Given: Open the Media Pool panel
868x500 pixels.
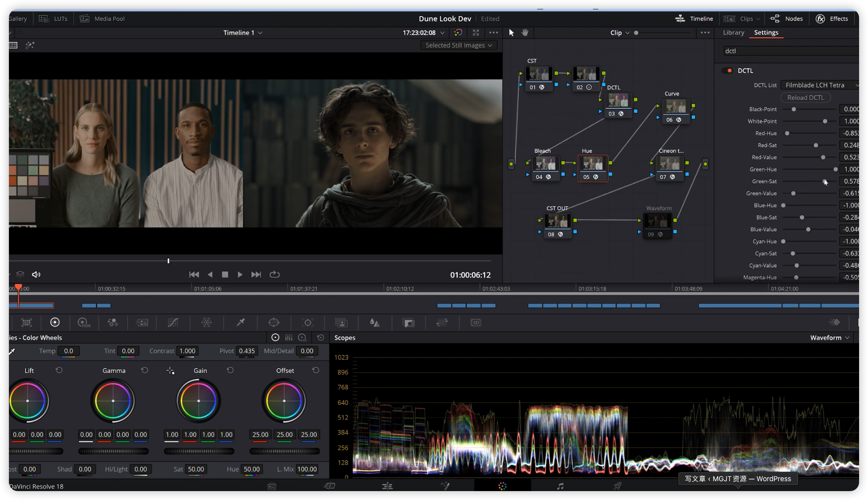Looking at the screenshot, I should pyautogui.click(x=102, y=19).
